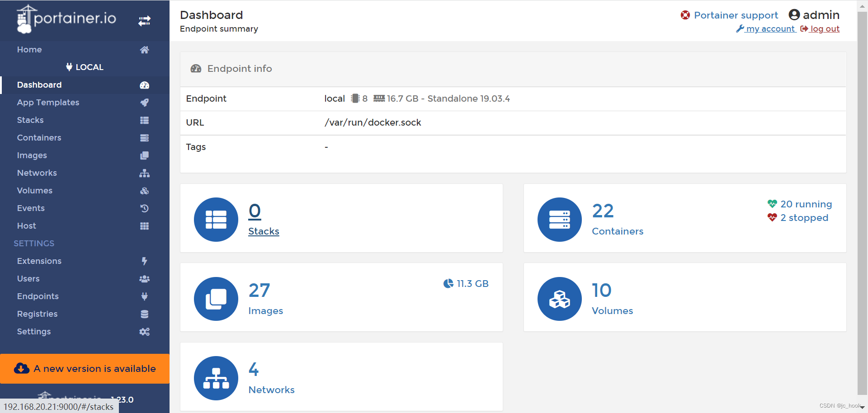Click the Extensions bolt icon

(144, 261)
